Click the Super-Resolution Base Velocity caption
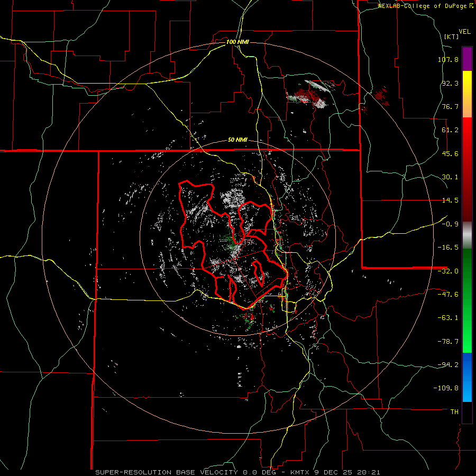The image size is (476, 476). (237, 472)
